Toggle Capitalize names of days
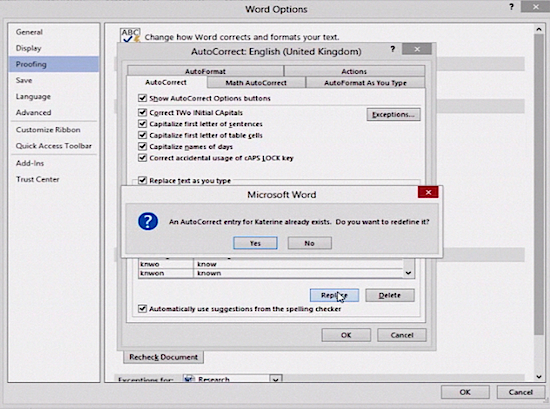The height and width of the screenshot is (409, 550). pos(142,146)
